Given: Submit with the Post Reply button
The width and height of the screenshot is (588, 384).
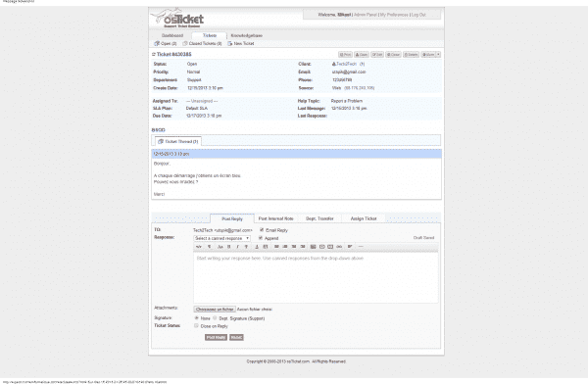Looking at the screenshot, I should [x=216, y=338].
